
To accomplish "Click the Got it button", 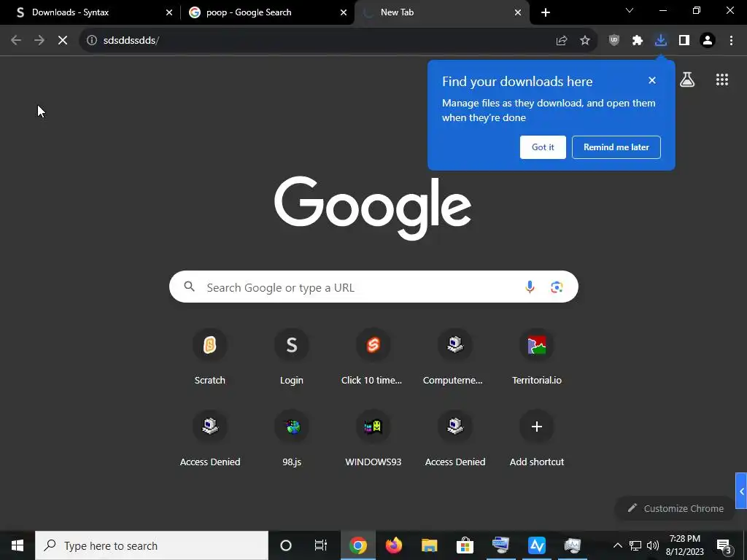I will [x=543, y=147].
